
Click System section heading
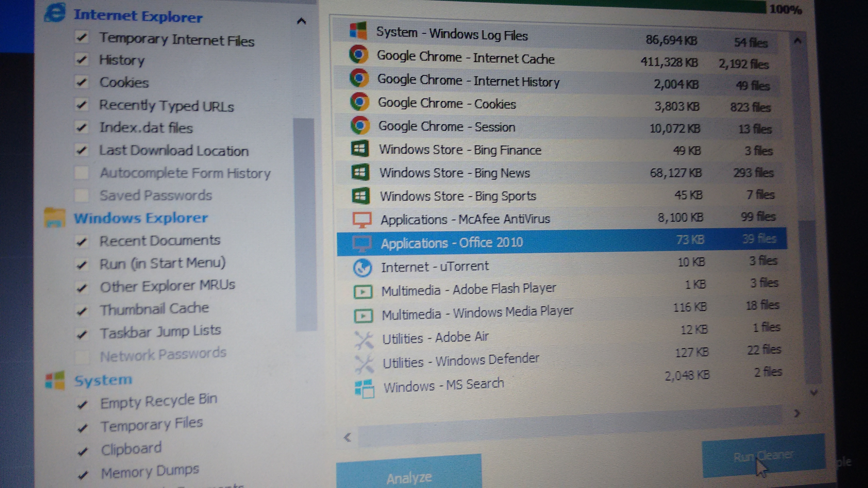(x=103, y=380)
